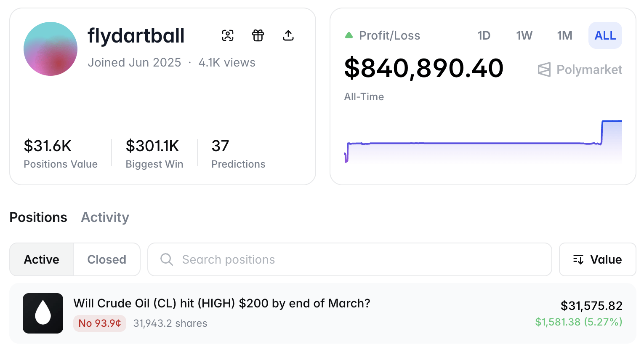Click the magnifier icon in search bar
Image resolution: width=644 pixels, height=347 pixels.
tap(167, 259)
